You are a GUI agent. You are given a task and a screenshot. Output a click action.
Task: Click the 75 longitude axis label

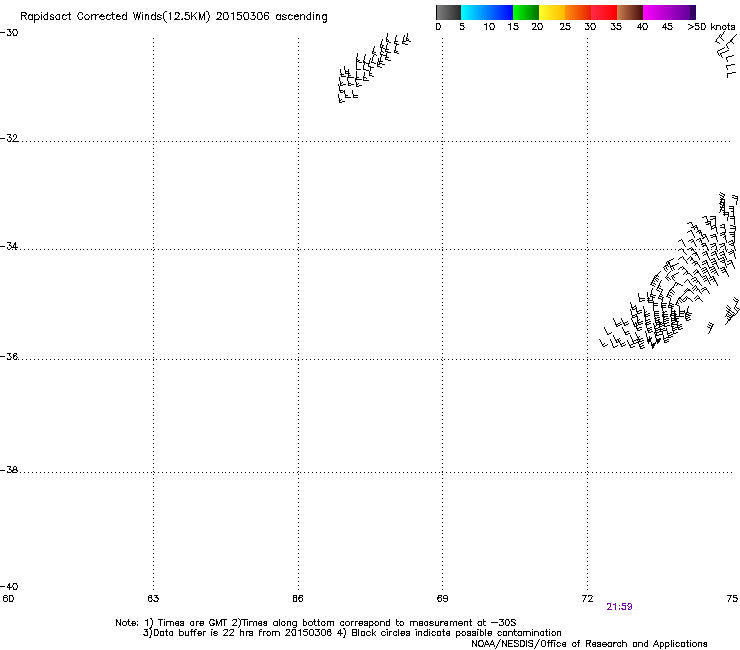[732, 599]
